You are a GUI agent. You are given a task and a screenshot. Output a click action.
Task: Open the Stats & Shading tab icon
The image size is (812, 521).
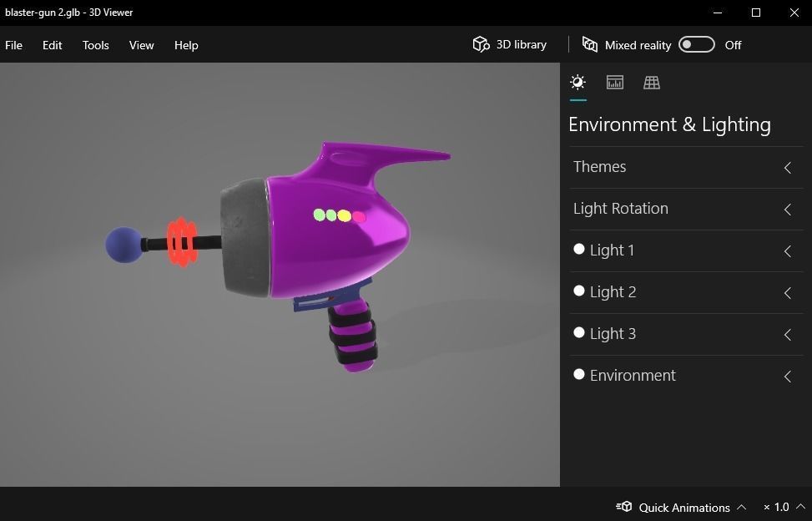click(615, 83)
